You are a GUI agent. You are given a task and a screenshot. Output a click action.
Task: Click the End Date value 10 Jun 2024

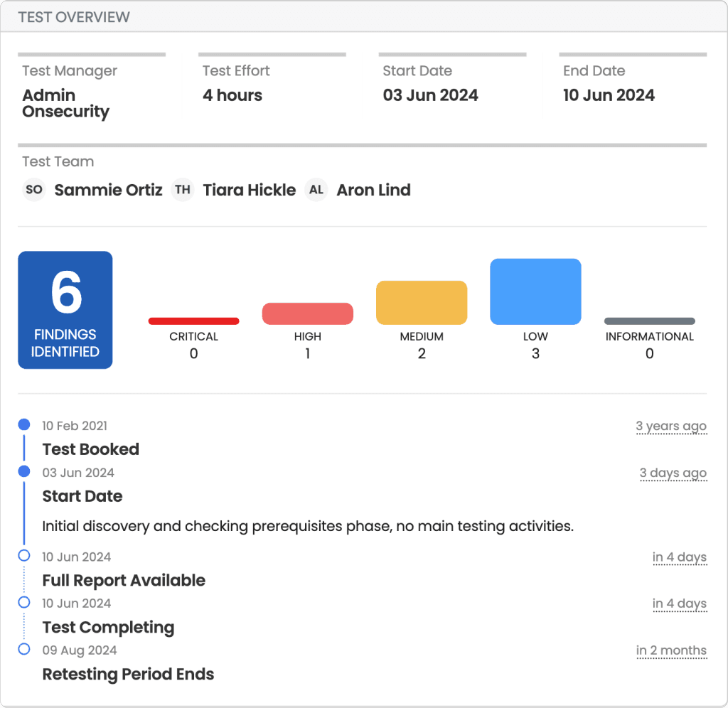click(x=609, y=95)
